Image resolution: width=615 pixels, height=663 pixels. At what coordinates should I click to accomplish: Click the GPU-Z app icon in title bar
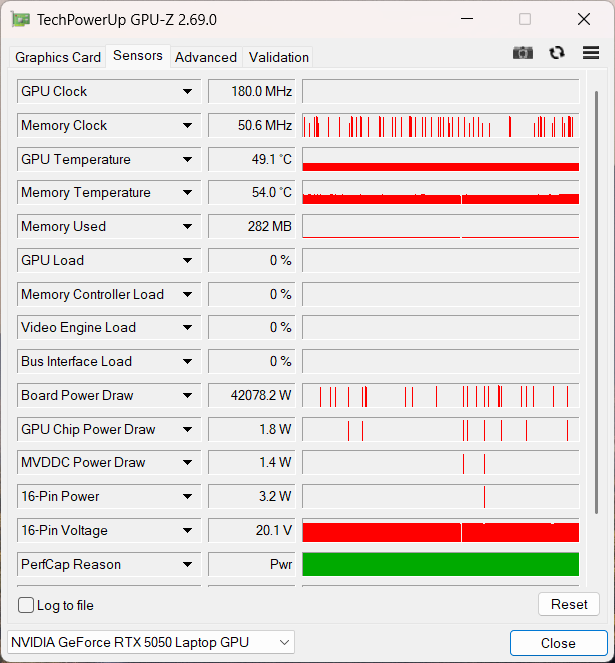pyautogui.click(x=20, y=20)
